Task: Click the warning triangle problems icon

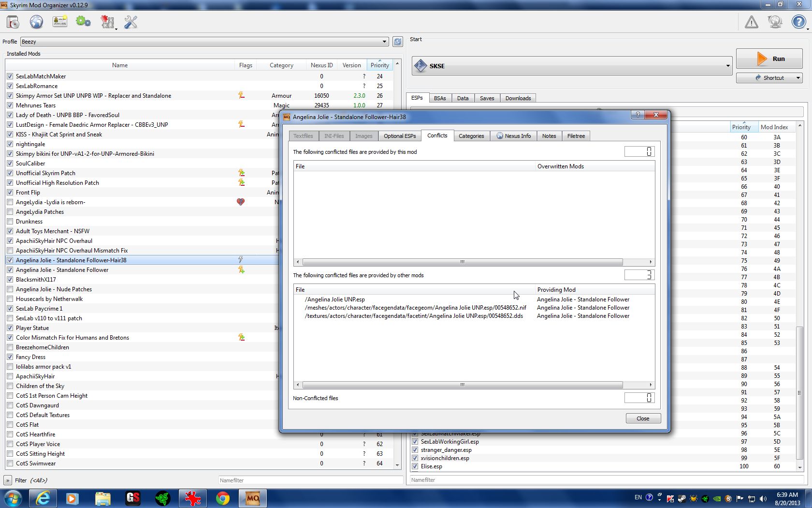Action: pyautogui.click(x=751, y=22)
